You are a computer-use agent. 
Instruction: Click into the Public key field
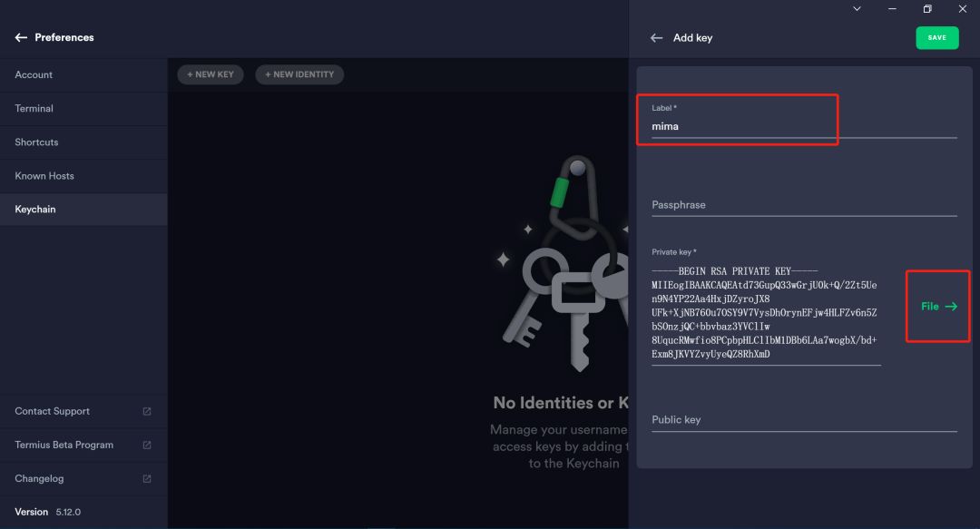tap(803, 420)
